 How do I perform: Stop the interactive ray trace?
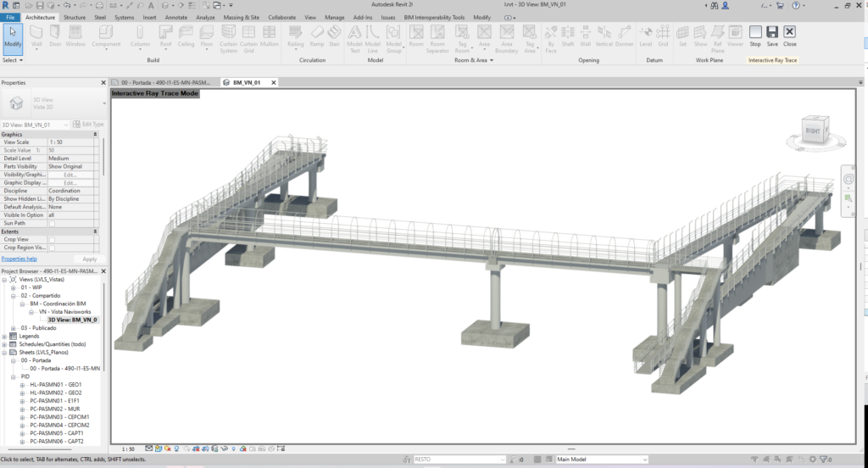point(755,36)
